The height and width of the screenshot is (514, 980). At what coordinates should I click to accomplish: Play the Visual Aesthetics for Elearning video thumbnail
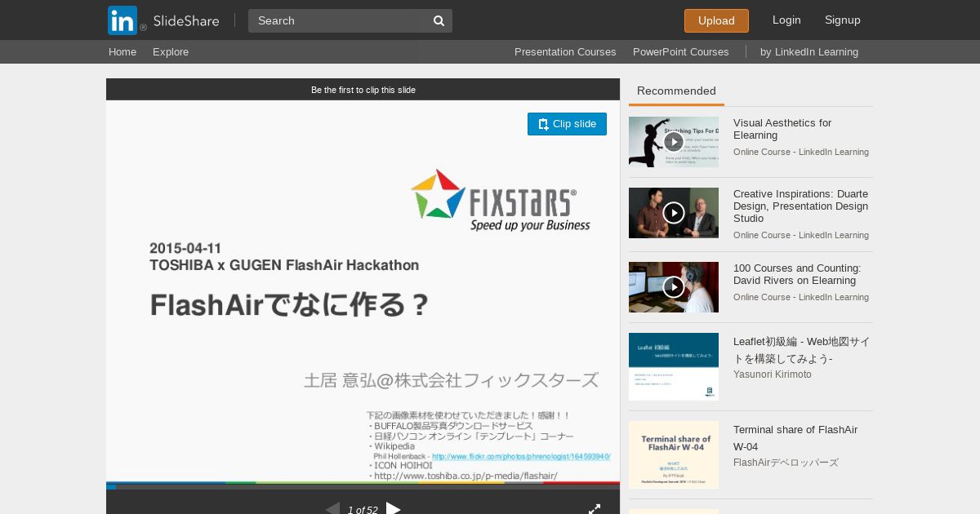click(x=674, y=142)
